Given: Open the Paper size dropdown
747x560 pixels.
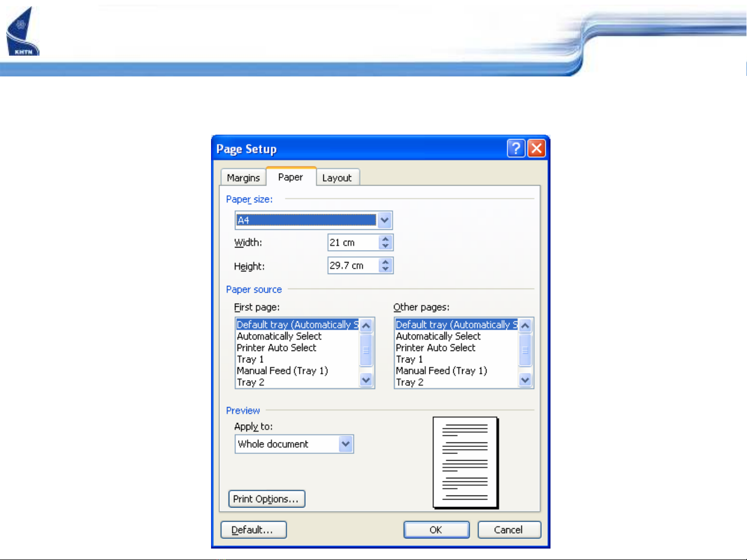Looking at the screenshot, I should click(384, 220).
